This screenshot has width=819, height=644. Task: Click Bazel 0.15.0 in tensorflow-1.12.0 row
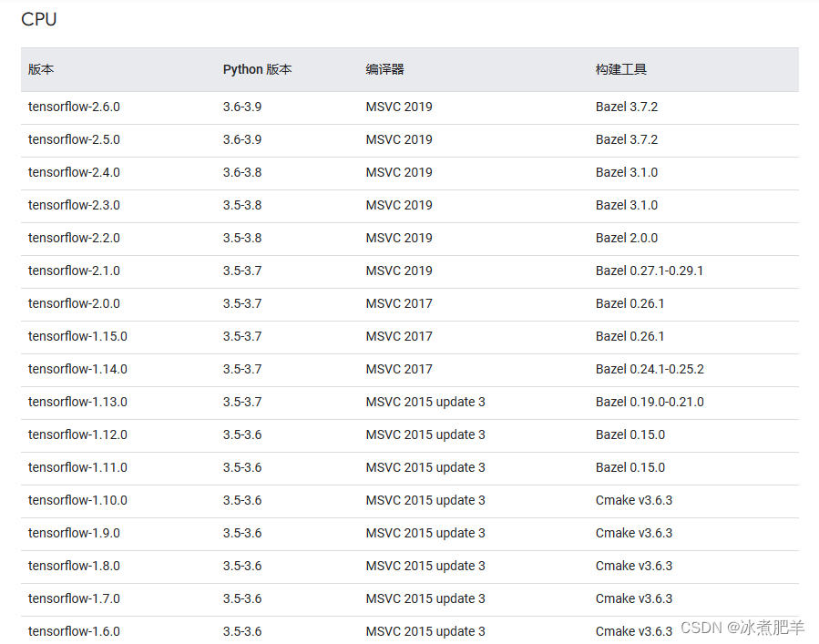pos(630,434)
